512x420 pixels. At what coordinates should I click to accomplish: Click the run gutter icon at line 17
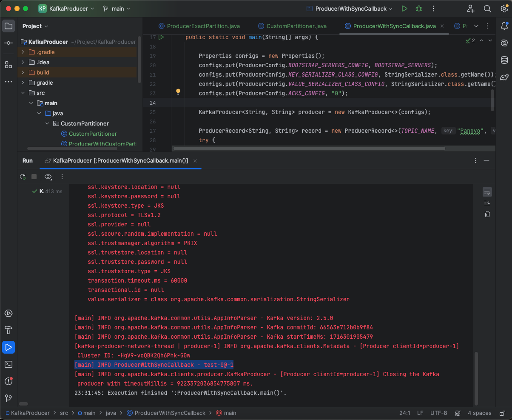click(161, 37)
